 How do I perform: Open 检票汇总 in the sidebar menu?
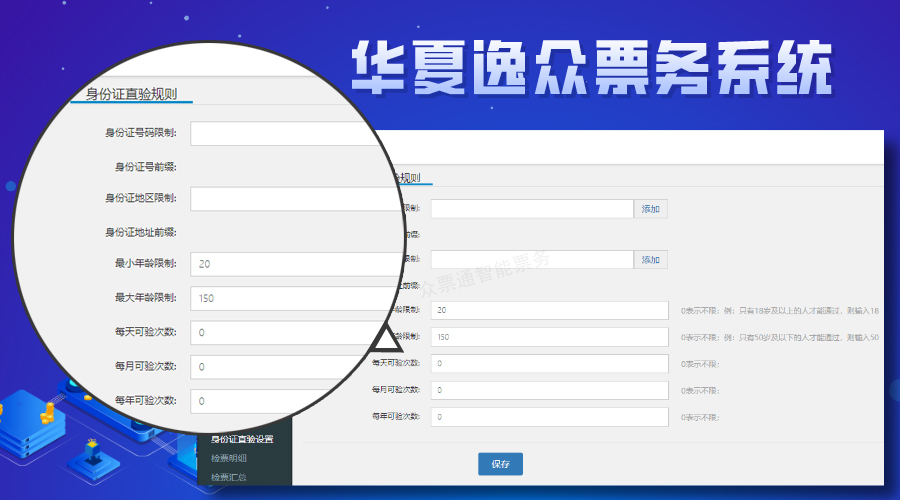(x=228, y=477)
